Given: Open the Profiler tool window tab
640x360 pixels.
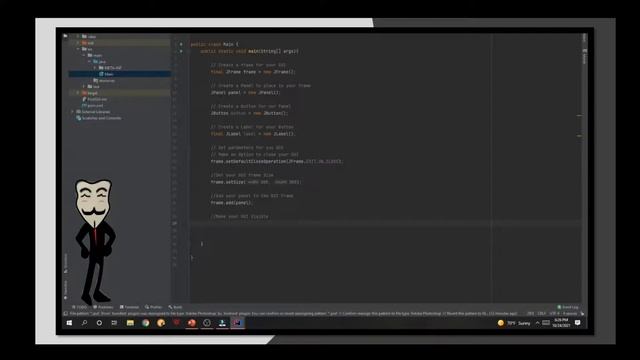Looking at the screenshot, I should 153,307.
